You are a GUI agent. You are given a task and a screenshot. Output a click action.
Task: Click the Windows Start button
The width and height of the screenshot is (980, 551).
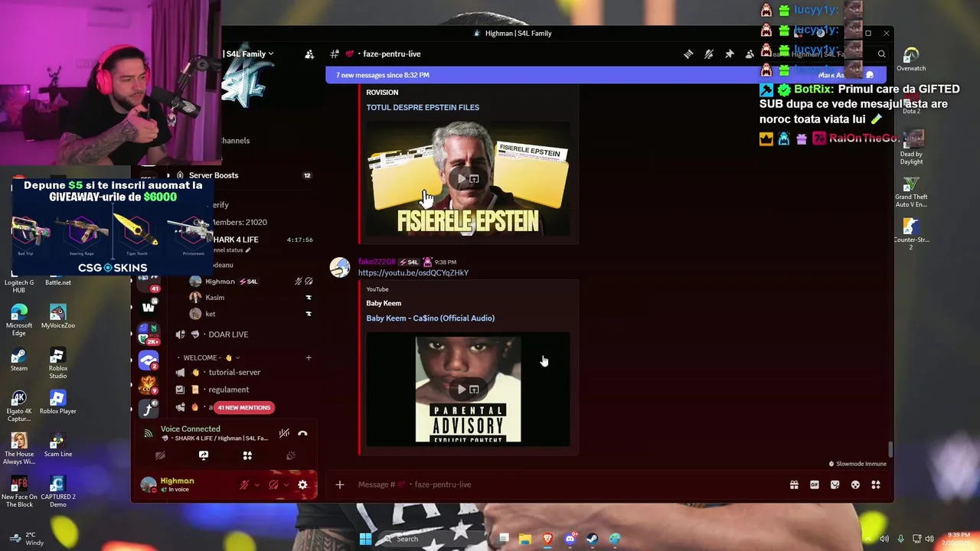366,539
